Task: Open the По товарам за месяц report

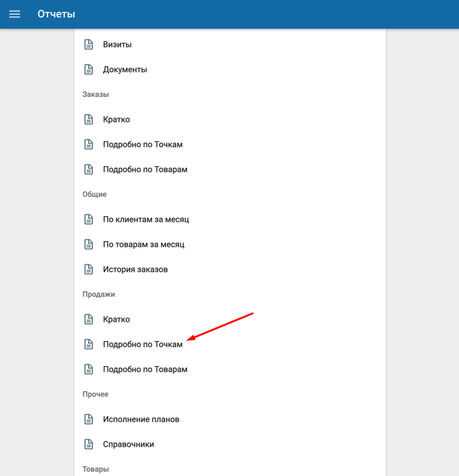Action: [x=144, y=244]
